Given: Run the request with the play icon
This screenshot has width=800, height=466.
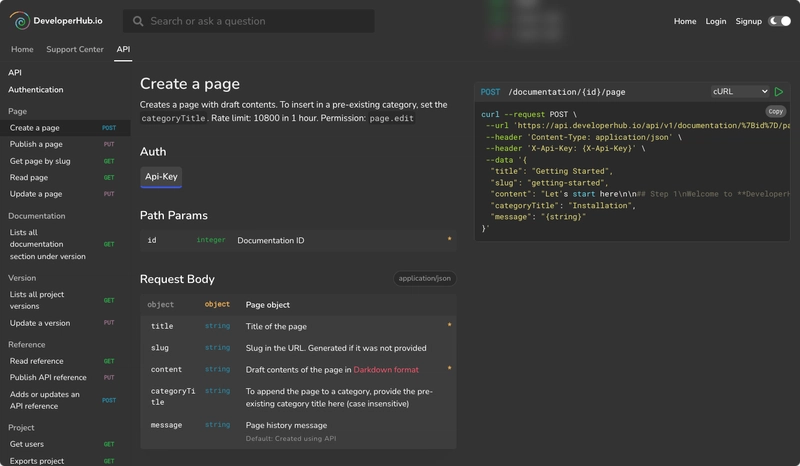Looking at the screenshot, I should pyautogui.click(x=779, y=92).
